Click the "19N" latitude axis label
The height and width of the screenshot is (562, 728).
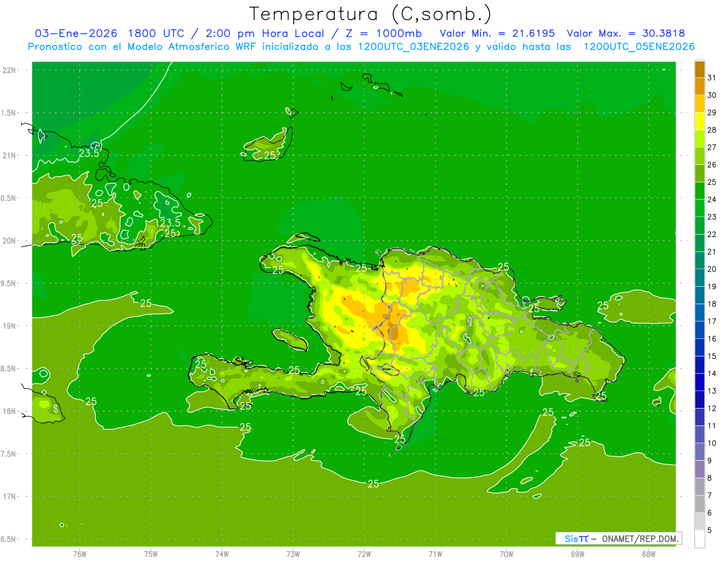pyautogui.click(x=10, y=326)
